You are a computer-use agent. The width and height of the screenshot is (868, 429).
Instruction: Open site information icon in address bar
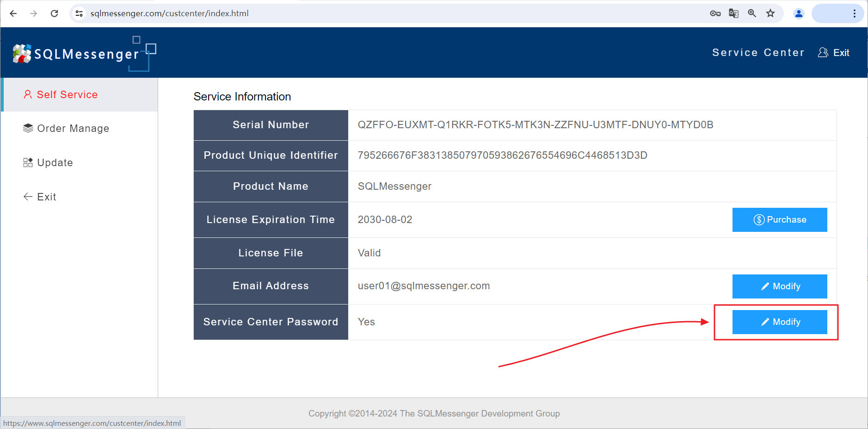(x=79, y=13)
